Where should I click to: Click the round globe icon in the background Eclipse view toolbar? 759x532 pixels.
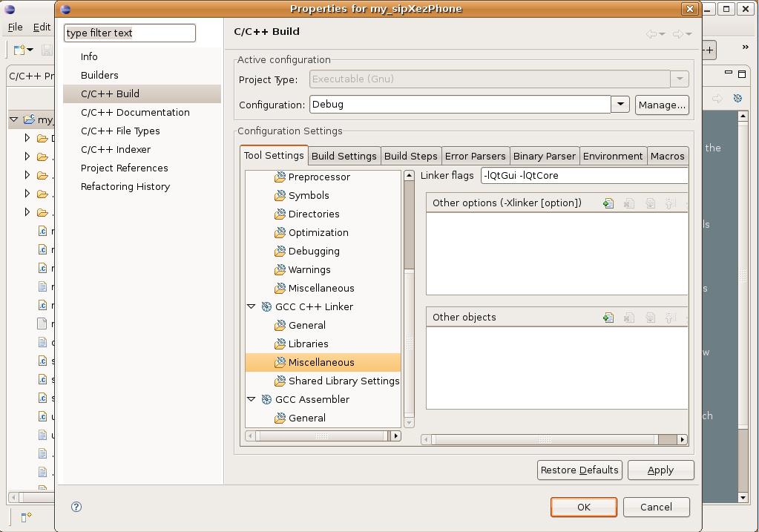click(737, 98)
